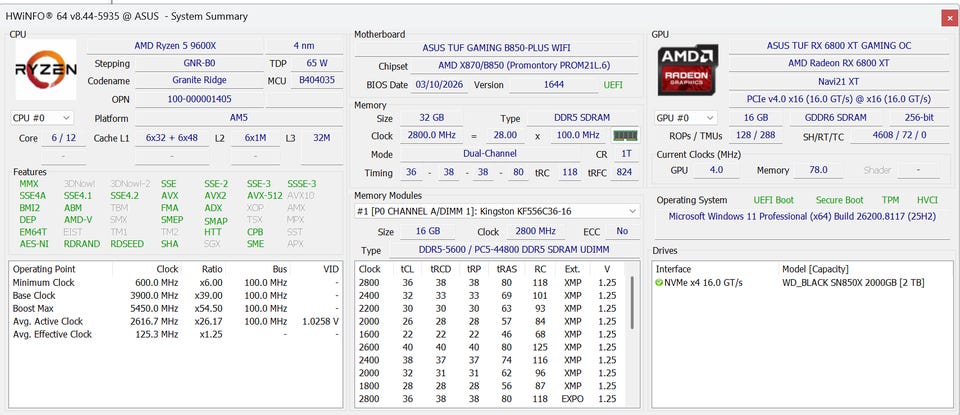The height and width of the screenshot is (415, 960).
Task: Open the GPU #0 selector dropdown
Action: pos(686,118)
